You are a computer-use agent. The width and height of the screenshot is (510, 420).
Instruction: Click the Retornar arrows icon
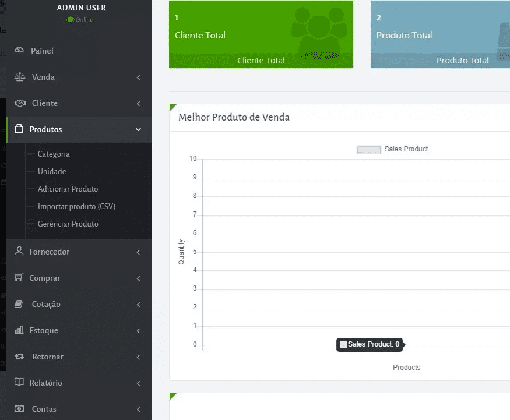click(19, 357)
